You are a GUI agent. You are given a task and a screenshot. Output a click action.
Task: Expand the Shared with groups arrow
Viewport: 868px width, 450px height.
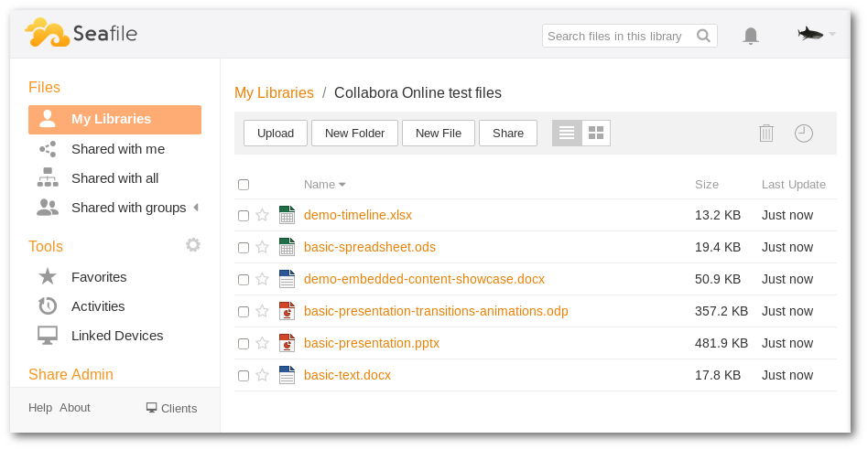tap(196, 208)
